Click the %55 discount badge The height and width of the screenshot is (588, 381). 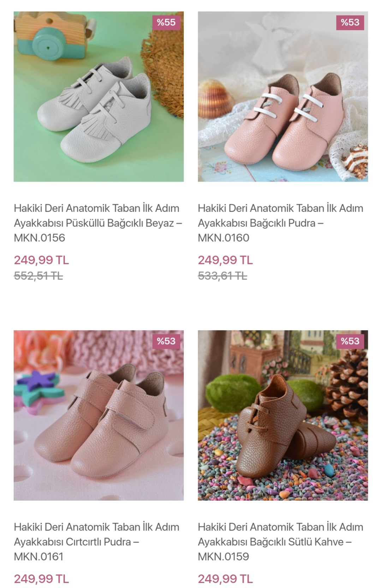166,22
